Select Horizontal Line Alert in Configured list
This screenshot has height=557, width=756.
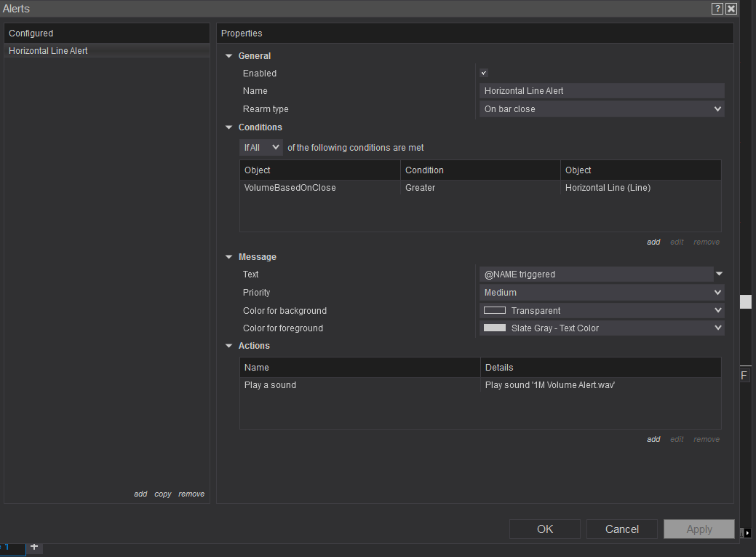click(49, 51)
